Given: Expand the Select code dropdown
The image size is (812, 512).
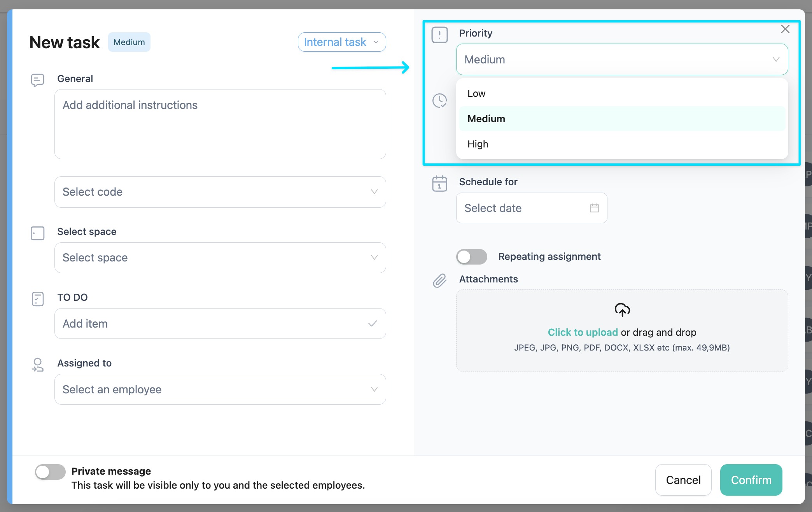Looking at the screenshot, I should tap(220, 192).
